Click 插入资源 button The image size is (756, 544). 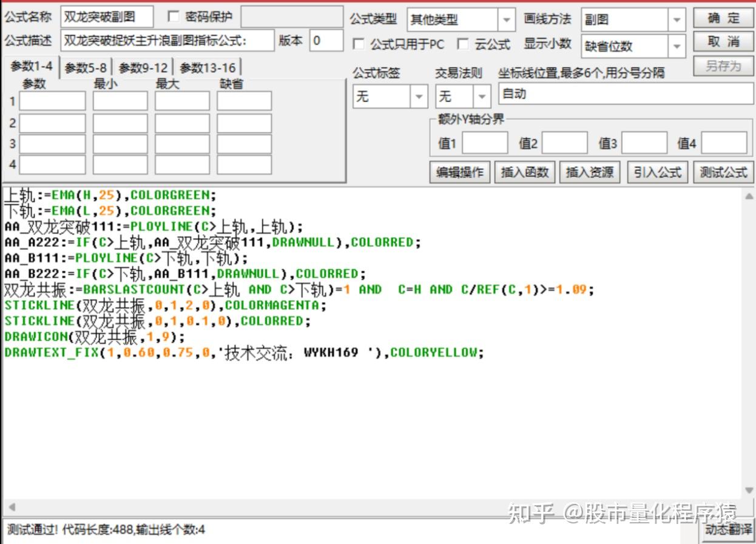click(x=590, y=172)
